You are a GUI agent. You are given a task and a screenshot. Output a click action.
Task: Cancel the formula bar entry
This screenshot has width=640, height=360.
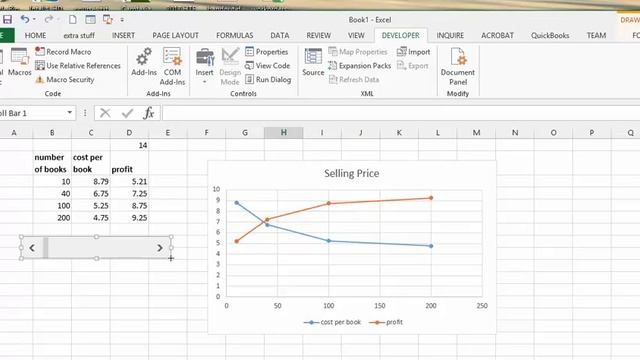(x=105, y=113)
